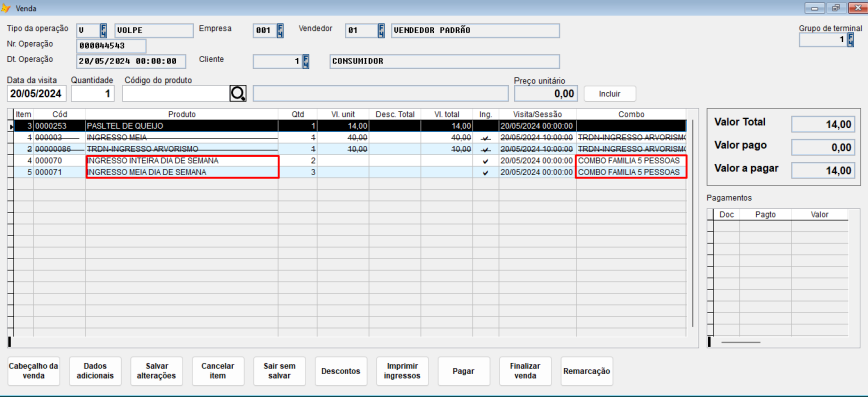Screen dimensions: 868x399
Task: Click code cell 000071
Action: click(x=59, y=173)
